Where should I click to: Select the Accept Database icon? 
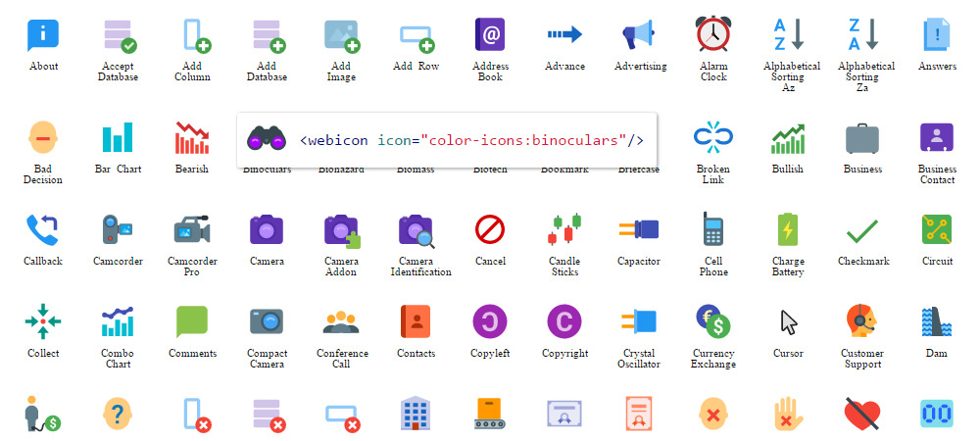(120, 36)
